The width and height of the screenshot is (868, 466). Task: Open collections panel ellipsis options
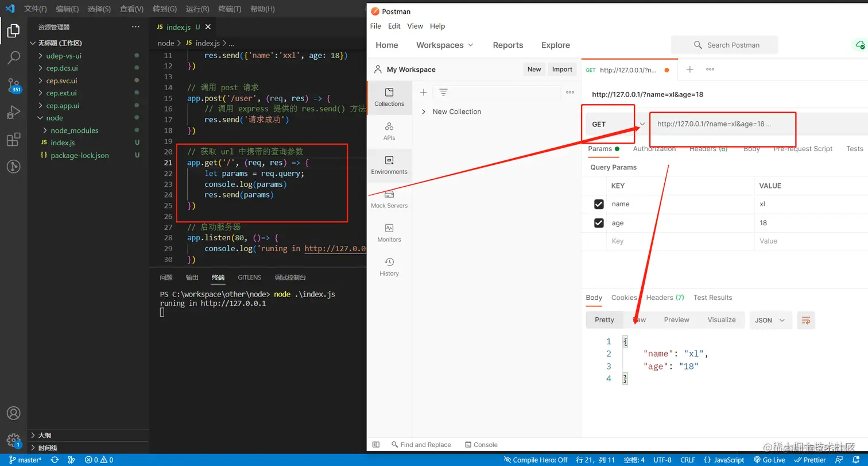tap(570, 93)
